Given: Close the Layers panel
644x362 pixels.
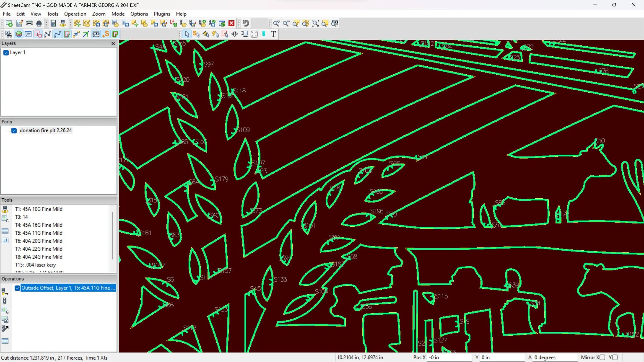Looking at the screenshot, I should (113, 43).
